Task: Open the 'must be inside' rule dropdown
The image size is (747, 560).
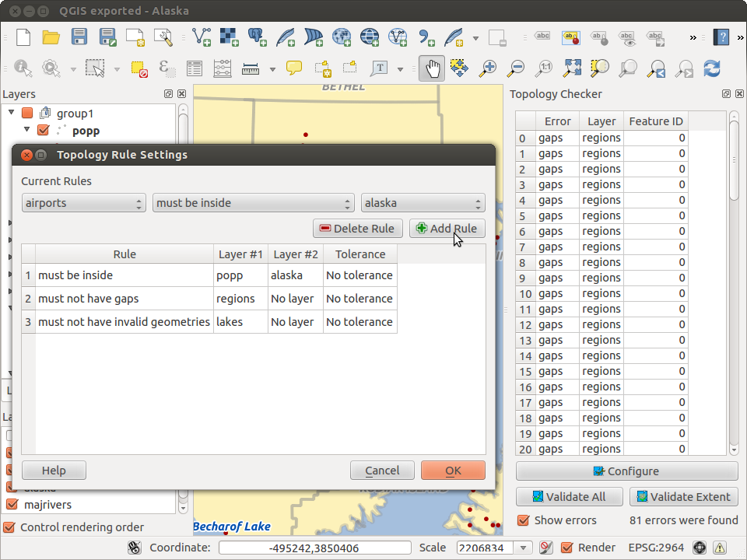Action: [x=254, y=203]
